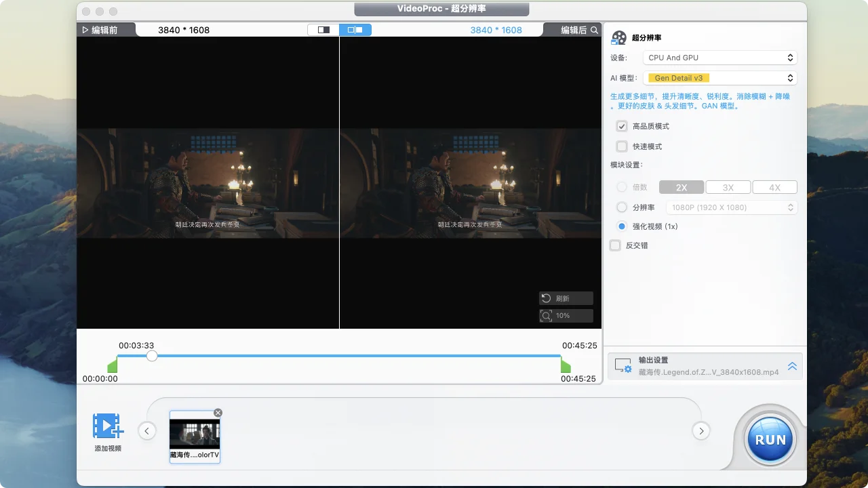The height and width of the screenshot is (488, 868).
Task: Click the green start trim marker
Action: pyautogui.click(x=113, y=365)
